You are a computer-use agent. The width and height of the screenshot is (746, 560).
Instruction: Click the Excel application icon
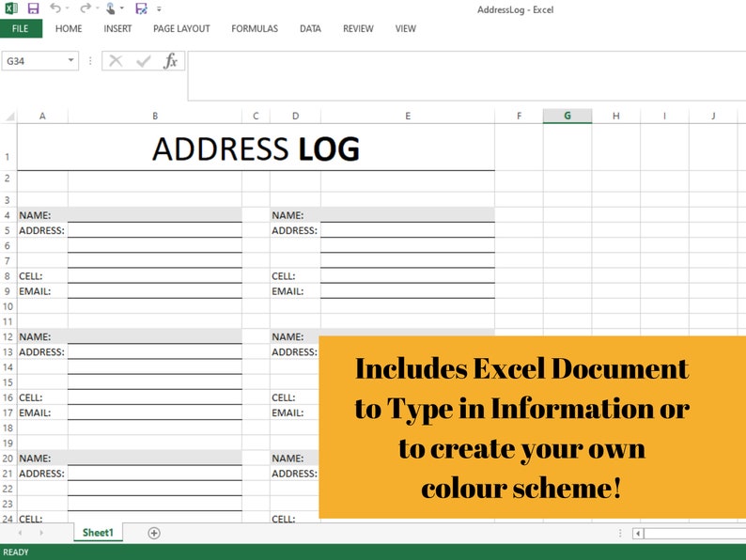click(11, 8)
